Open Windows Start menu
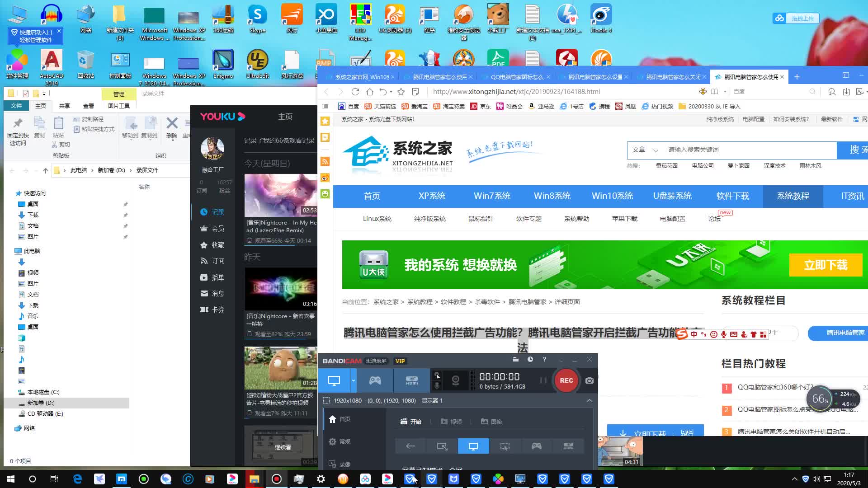The height and width of the screenshot is (488, 868). (x=11, y=479)
